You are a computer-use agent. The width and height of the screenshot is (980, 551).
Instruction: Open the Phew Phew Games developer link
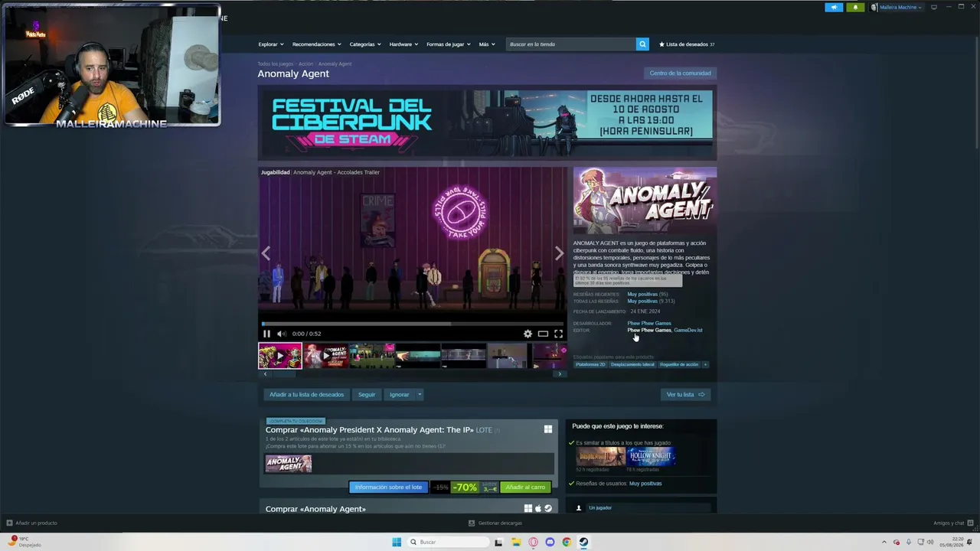tap(649, 323)
